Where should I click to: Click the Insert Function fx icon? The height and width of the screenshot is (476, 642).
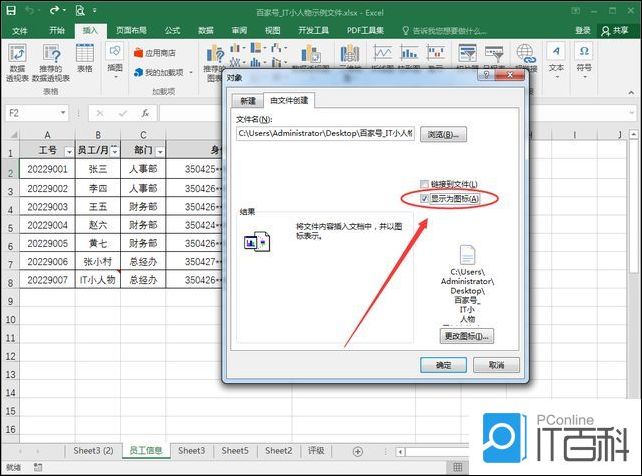(x=145, y=113)
